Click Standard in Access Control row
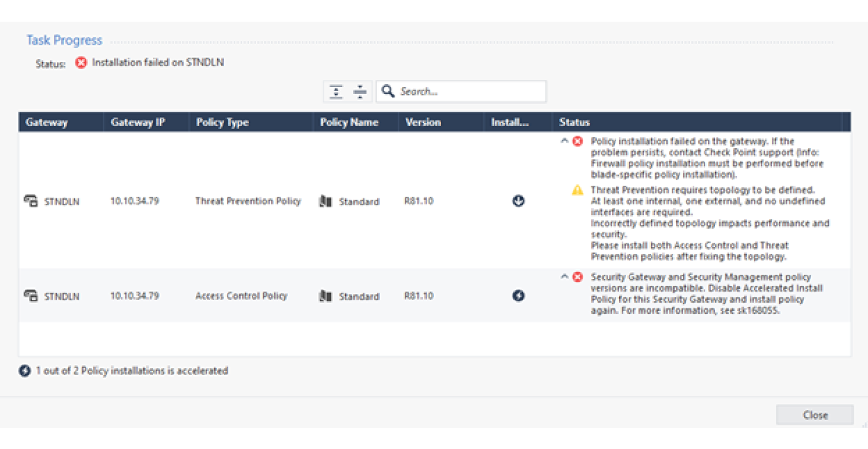Viewport: 868px width, 449px height. click(x=359, y=296)
